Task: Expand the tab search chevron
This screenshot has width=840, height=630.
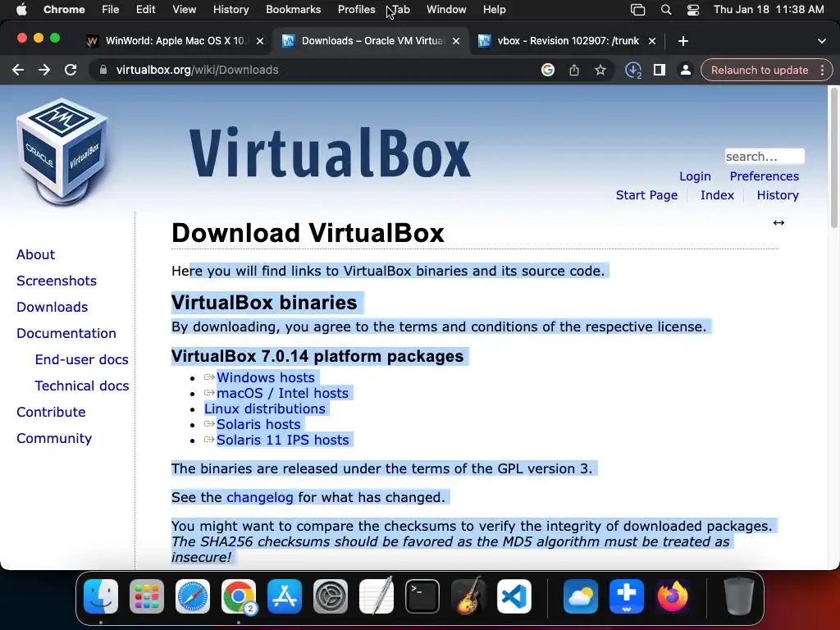Action: [822, 41]
